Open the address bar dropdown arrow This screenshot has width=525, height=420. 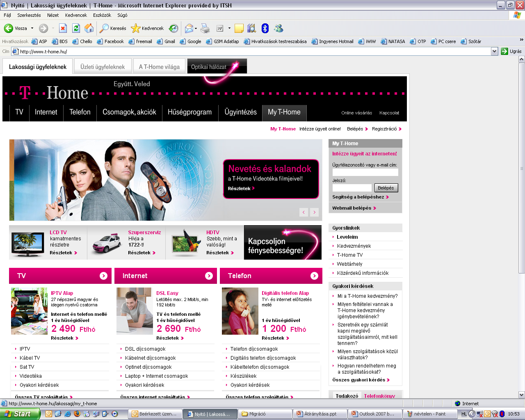coord(494,51)
